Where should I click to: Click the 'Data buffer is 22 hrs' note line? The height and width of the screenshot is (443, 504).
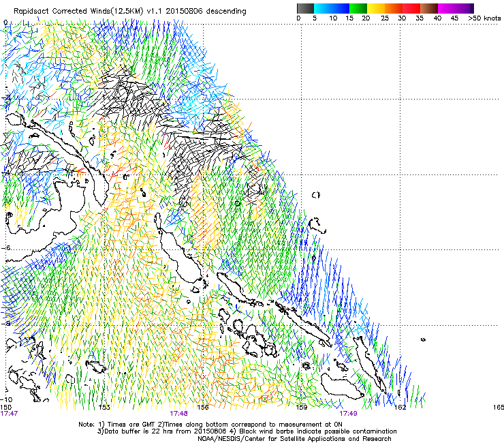247,431
